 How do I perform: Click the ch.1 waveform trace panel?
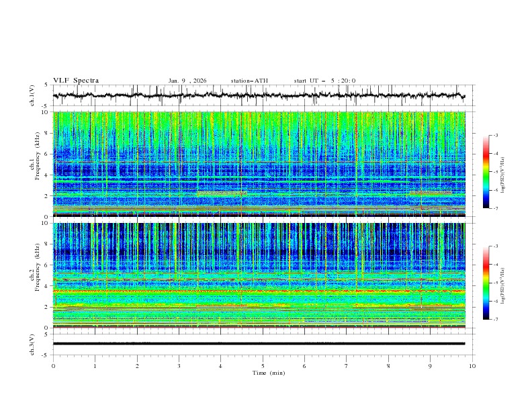click(x=263, y=95)
